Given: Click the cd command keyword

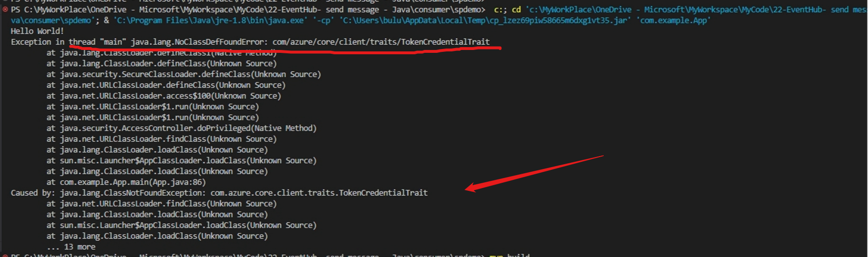Looking at the screenshot, I should point(516,10).
